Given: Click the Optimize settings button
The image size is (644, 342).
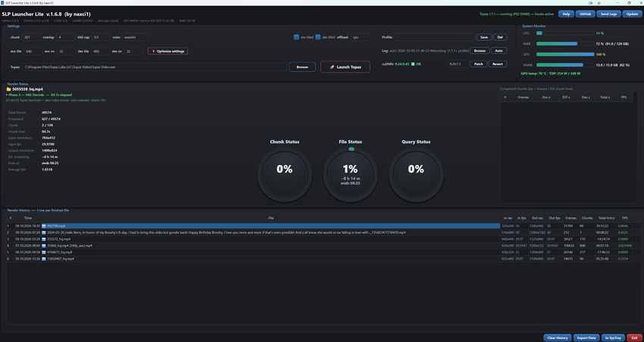Looking at the screenshot, I should pos(168,51).
